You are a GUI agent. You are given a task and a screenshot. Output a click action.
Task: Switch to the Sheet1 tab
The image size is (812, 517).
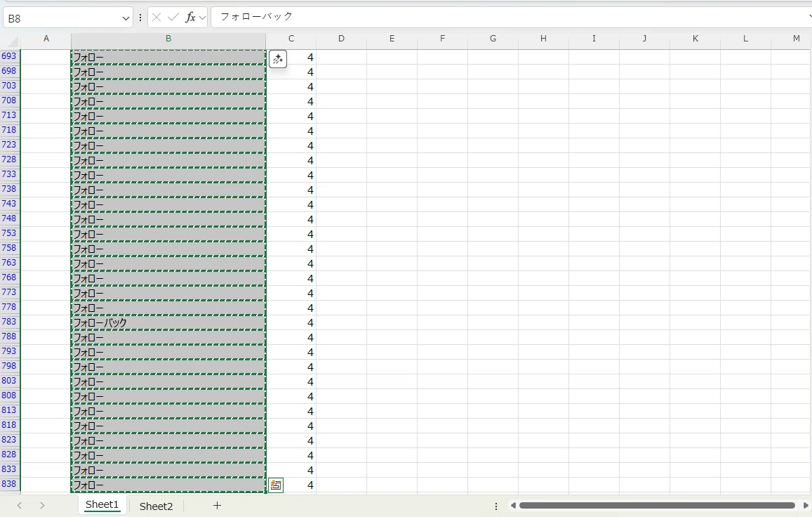pyautogui.click(x=102, y=504)
